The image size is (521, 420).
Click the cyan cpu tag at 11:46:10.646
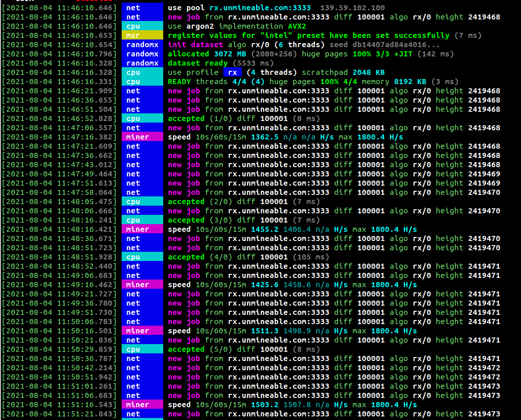pos(142,26)
